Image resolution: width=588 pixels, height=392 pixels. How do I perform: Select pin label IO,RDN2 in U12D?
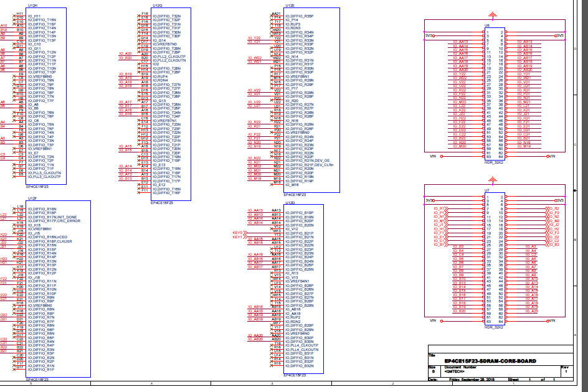tap(293, 322)
